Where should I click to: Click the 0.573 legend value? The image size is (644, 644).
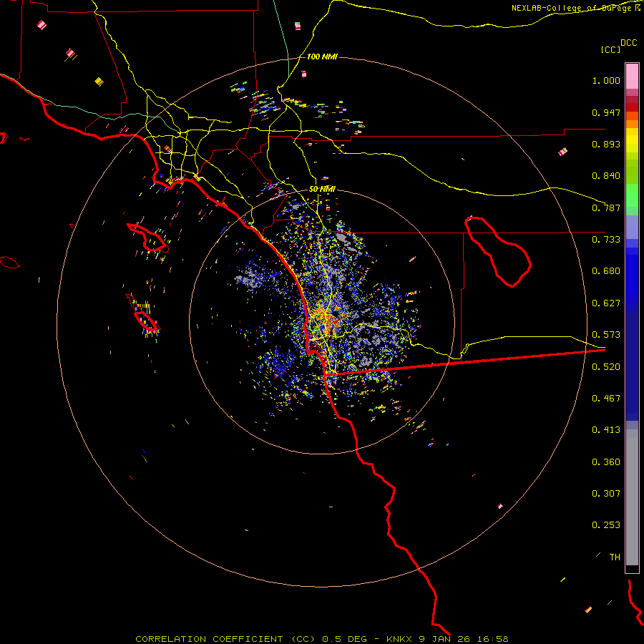(606, 335)
